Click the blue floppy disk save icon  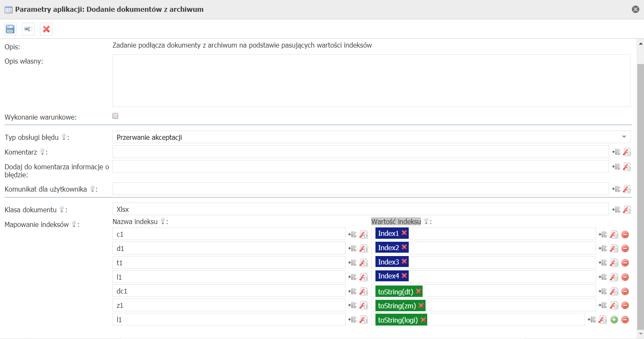10,29
